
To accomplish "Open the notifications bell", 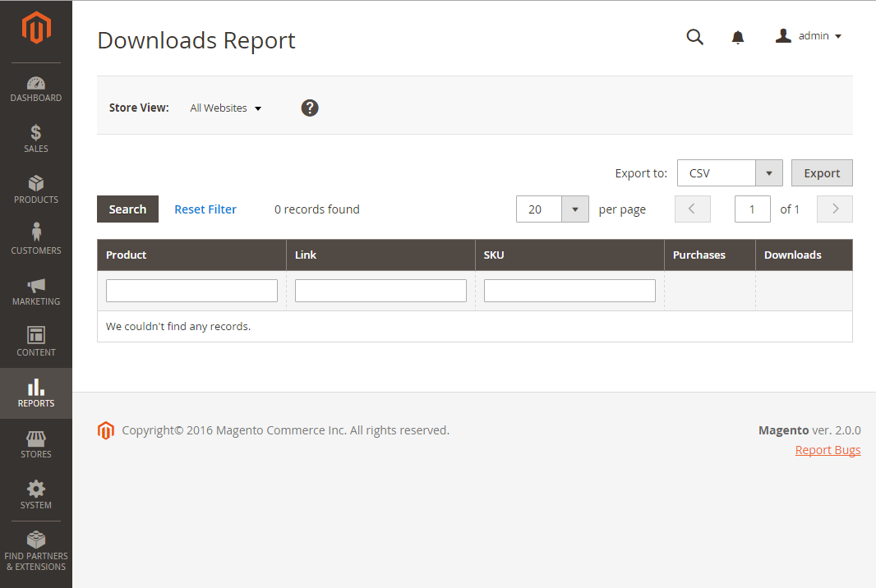I will (738, 37).
